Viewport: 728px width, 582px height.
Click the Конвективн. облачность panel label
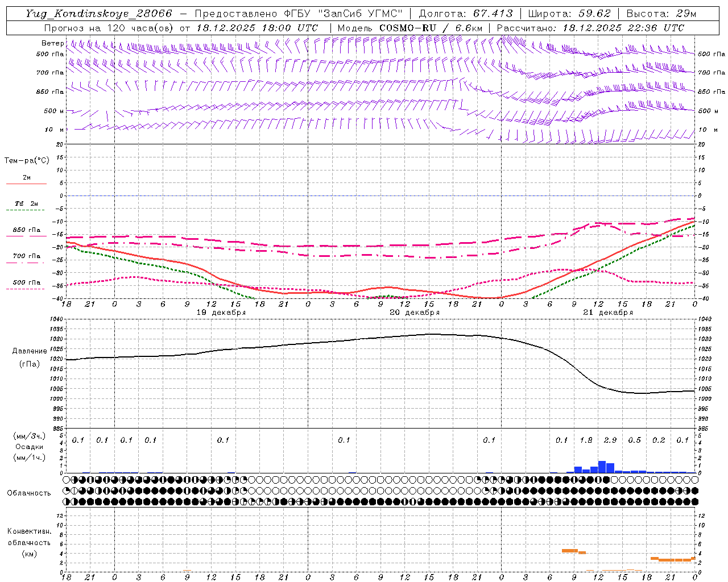click(29, 537)
